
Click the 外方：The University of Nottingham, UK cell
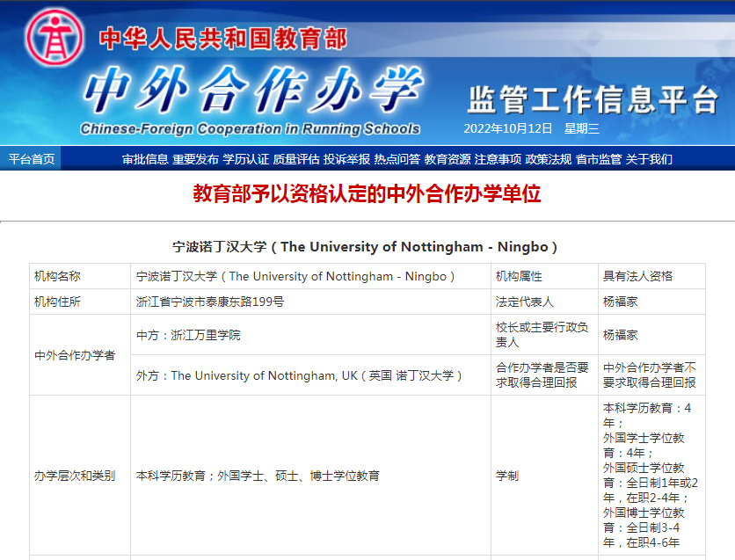pos(310,375)
